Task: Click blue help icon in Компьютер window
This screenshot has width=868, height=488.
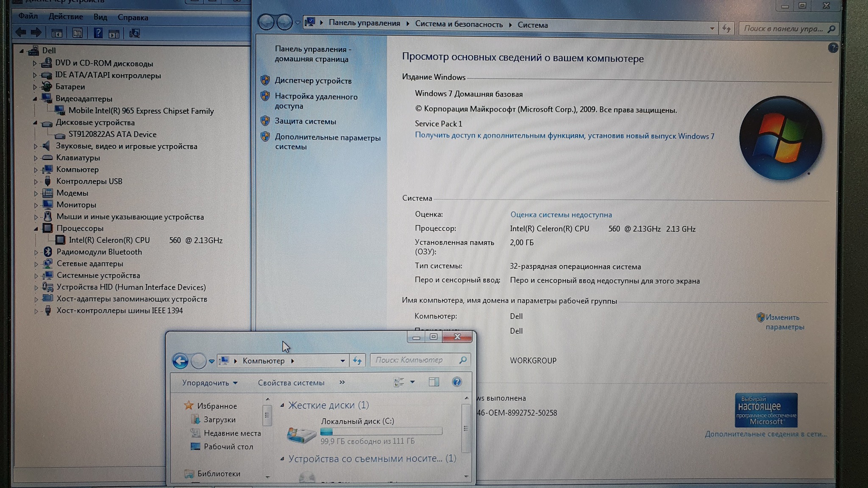Action: [456, 382]
